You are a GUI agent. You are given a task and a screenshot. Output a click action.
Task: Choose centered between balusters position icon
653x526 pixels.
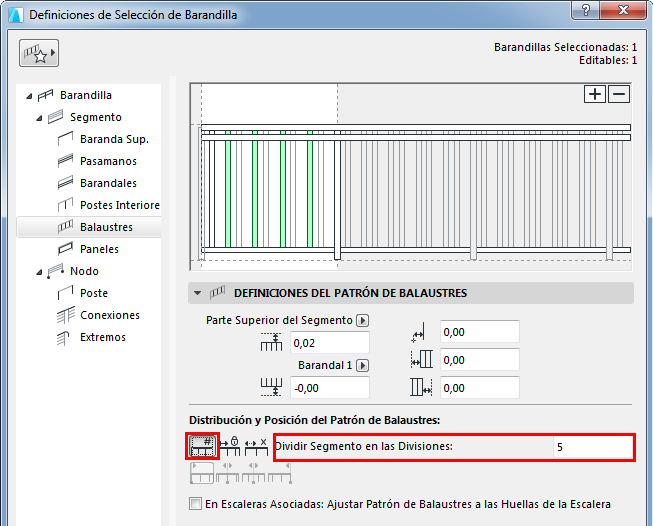(253, 473)
